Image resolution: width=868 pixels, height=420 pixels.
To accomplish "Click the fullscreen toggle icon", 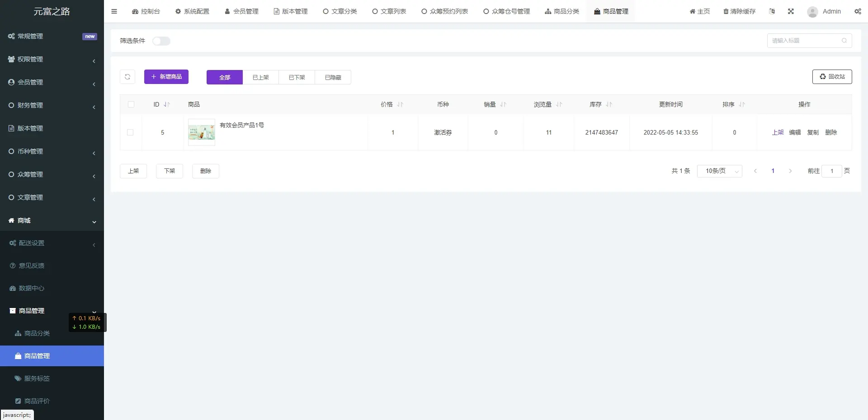I will [791, 11].
